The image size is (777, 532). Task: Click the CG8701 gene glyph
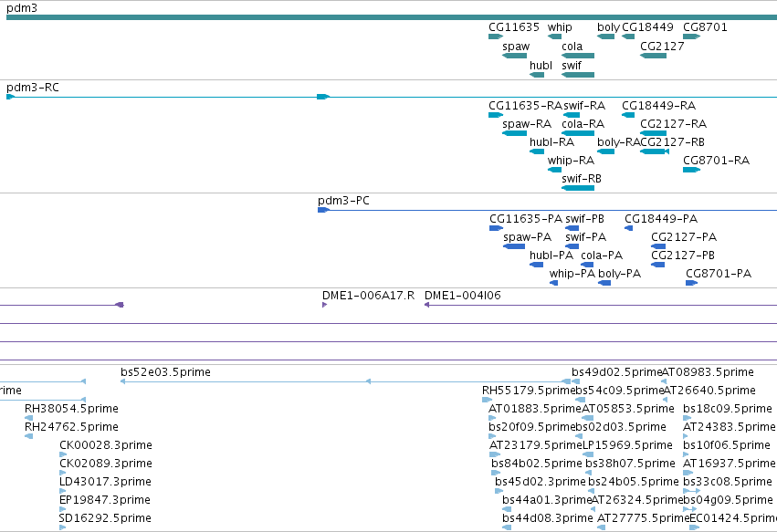691,37
